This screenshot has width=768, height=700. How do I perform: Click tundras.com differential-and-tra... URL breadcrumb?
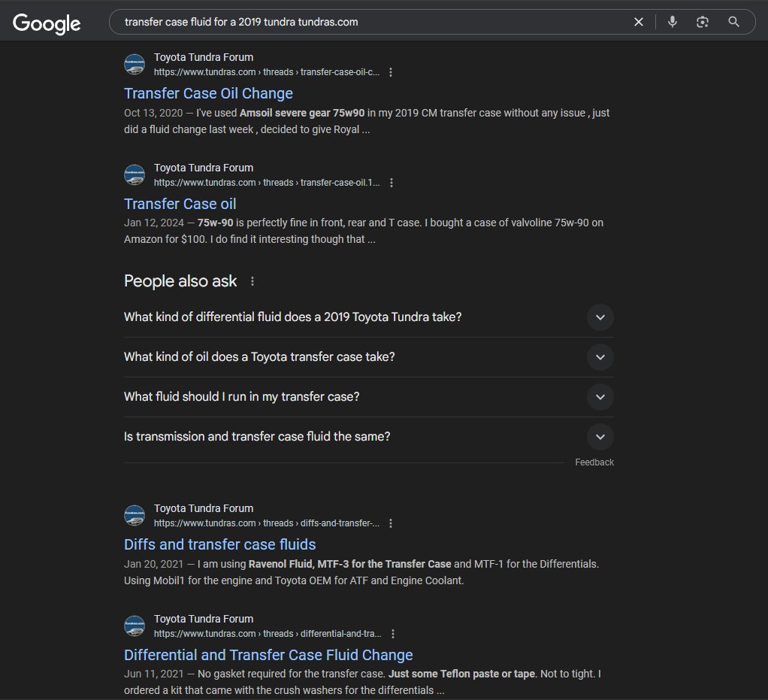(268, 633)
